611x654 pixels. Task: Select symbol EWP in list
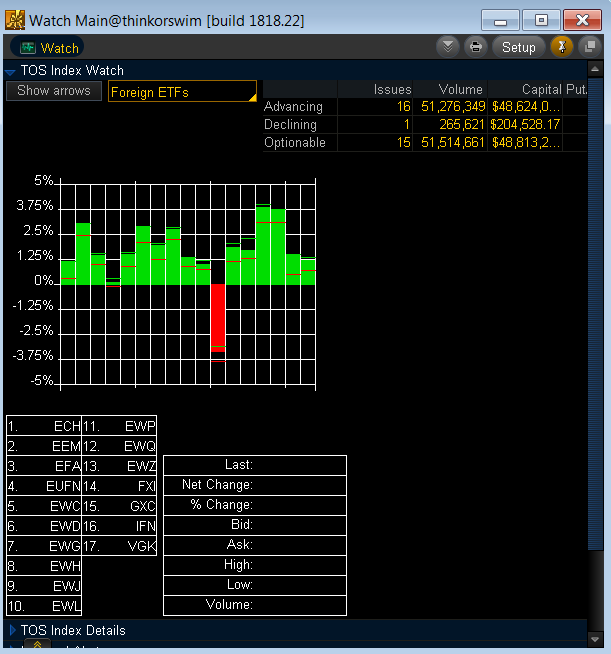click(x=119, y=426)
